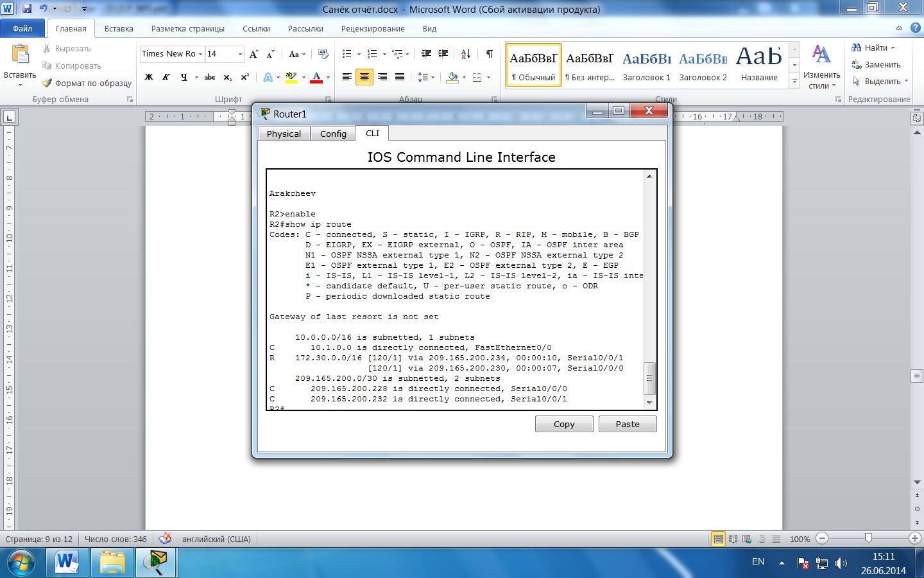Click the bulleted list icon
Screen dimensions: 924x578
coord(347,54)
